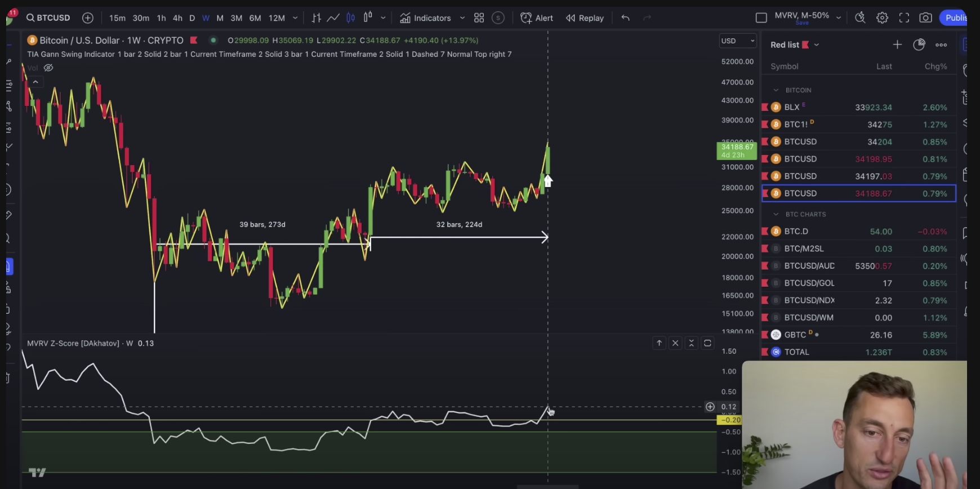Open chart settings gear
The width and height of the screenshot is (980, 489).
click(882, 18)
